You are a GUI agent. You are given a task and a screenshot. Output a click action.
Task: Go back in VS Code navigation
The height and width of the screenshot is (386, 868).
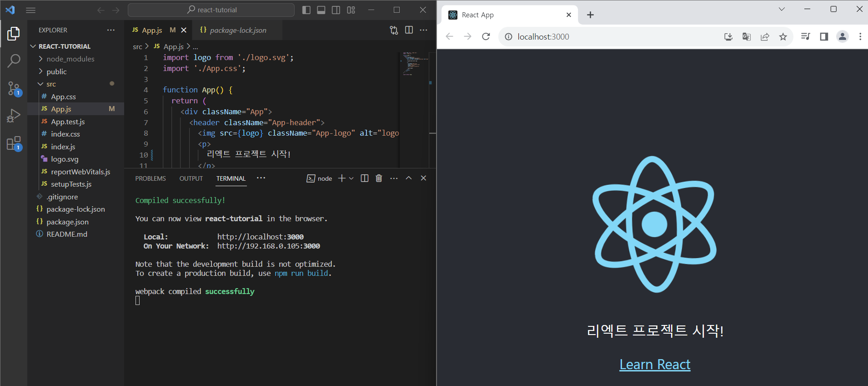(x=101, y=10)
